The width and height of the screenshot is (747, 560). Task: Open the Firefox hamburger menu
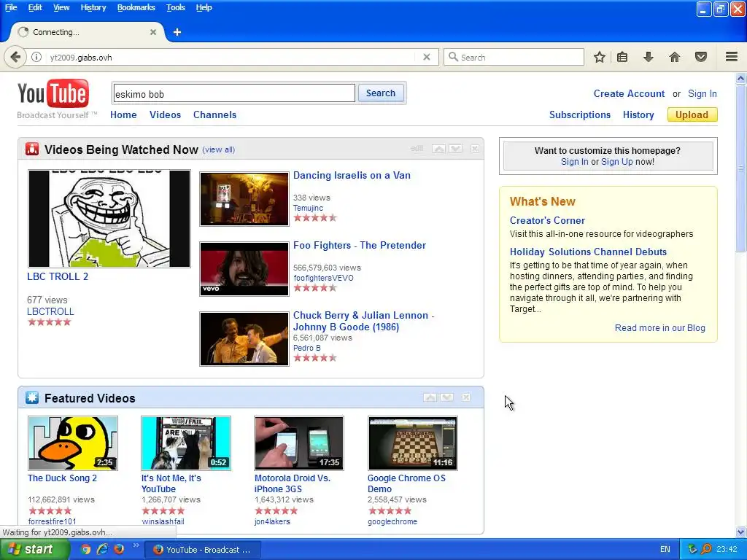click(x=732, y=57)
